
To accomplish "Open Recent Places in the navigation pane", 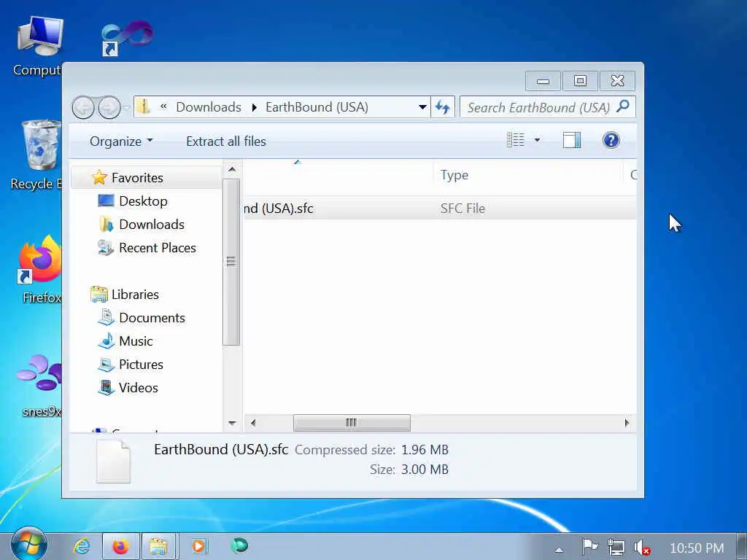I will pyautogui.click(x=158, y=248).
